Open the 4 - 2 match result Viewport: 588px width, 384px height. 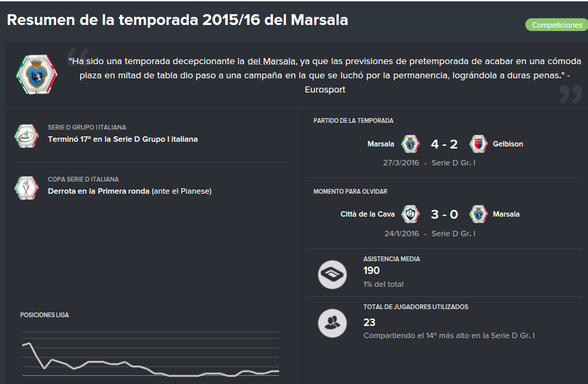pyautogui.click(x=444, y=144)
